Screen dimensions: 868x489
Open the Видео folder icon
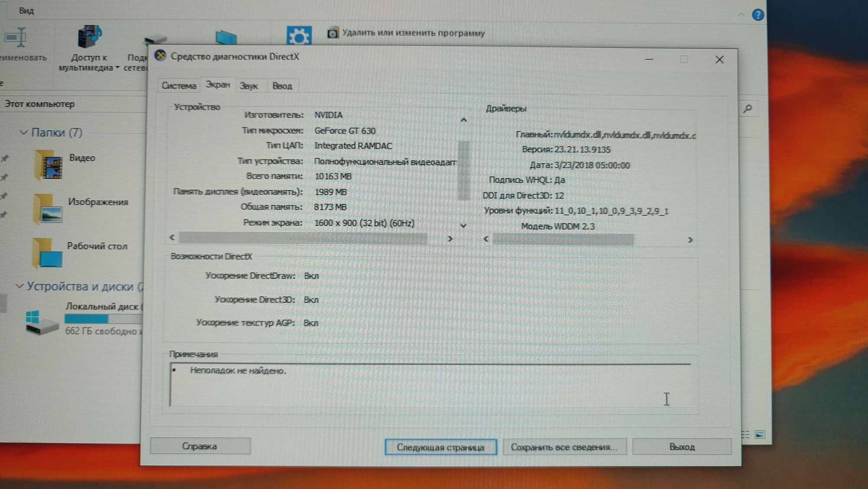coord(49,165)
